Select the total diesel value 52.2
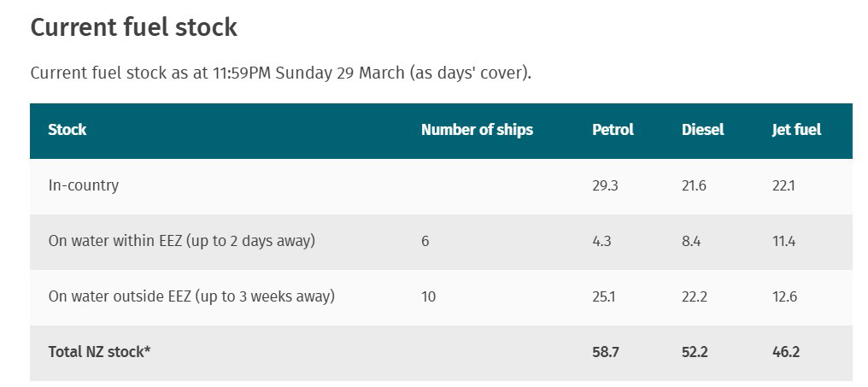The width and height of the screenshot is (868, 387). [x=695, y=352]
